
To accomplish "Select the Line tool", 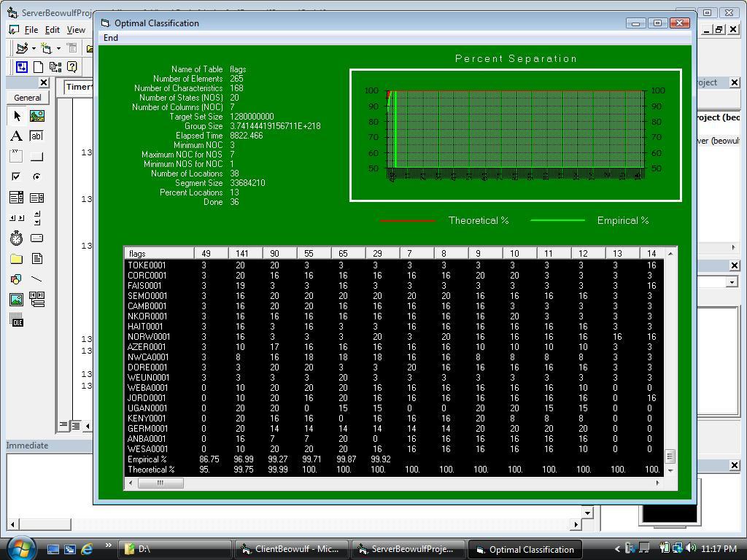I will (36, 279).
